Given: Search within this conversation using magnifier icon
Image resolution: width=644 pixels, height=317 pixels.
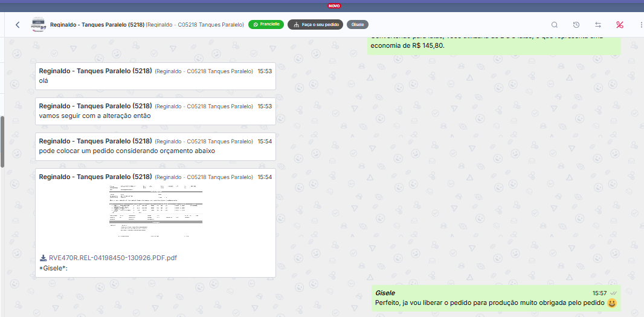Looking at the screenshot, I should [x=555, y=25].
